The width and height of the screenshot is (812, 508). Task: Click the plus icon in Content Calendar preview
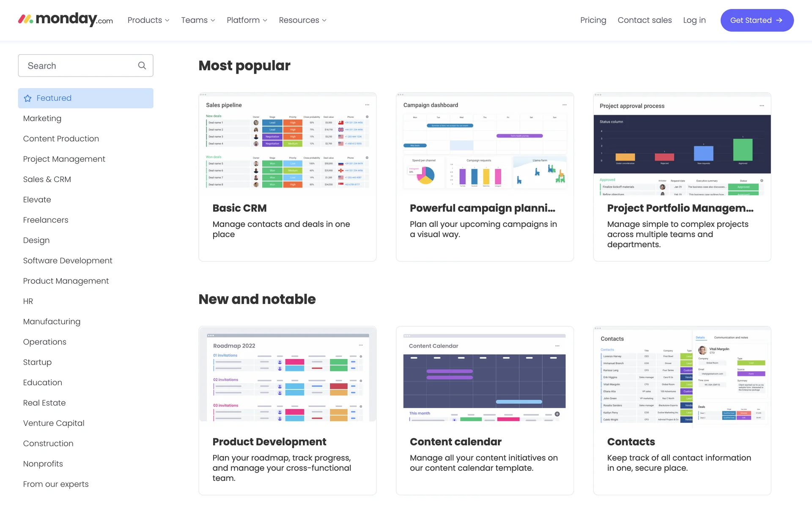[557, 414]
